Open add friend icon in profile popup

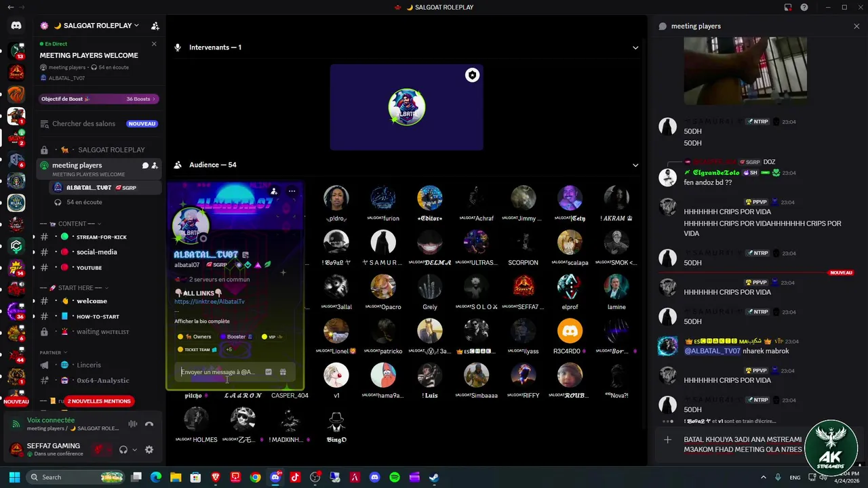click(x=274, y=191)
